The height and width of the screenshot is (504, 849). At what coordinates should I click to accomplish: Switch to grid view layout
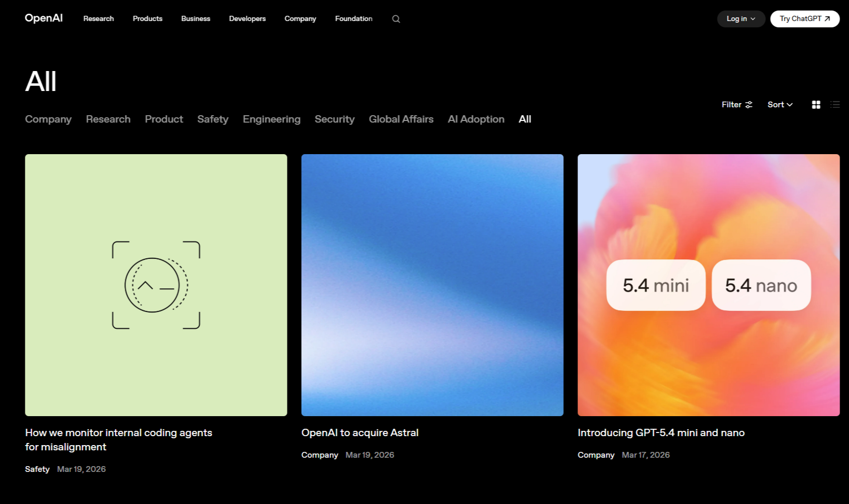coord(816,105)
